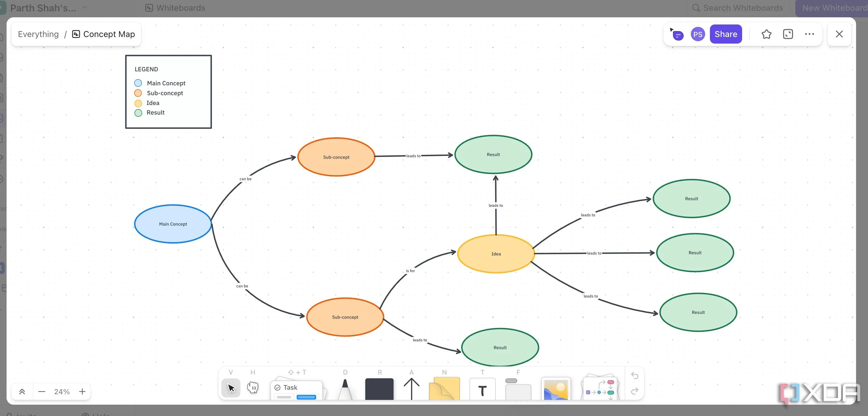The height and width of the screenshot is (416, 868).
Task: Open the Whiteboards tab in the header
Action: coord(175,7)
